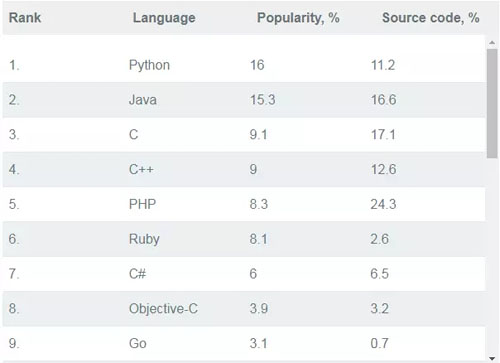Screen dimensions: 500x363
Task: Click the C++ language cell
Action: click(141, 169)
